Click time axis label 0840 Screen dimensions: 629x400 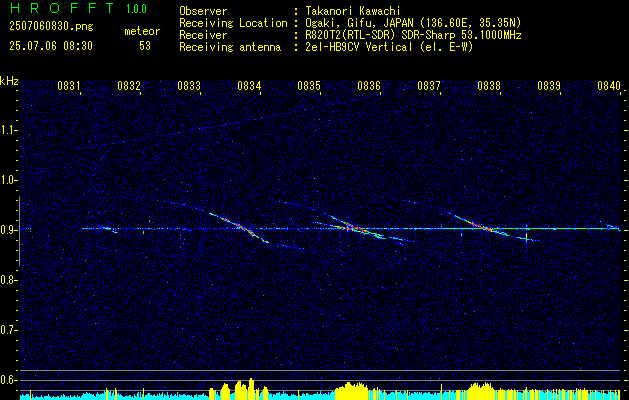(x=609, y=86)
